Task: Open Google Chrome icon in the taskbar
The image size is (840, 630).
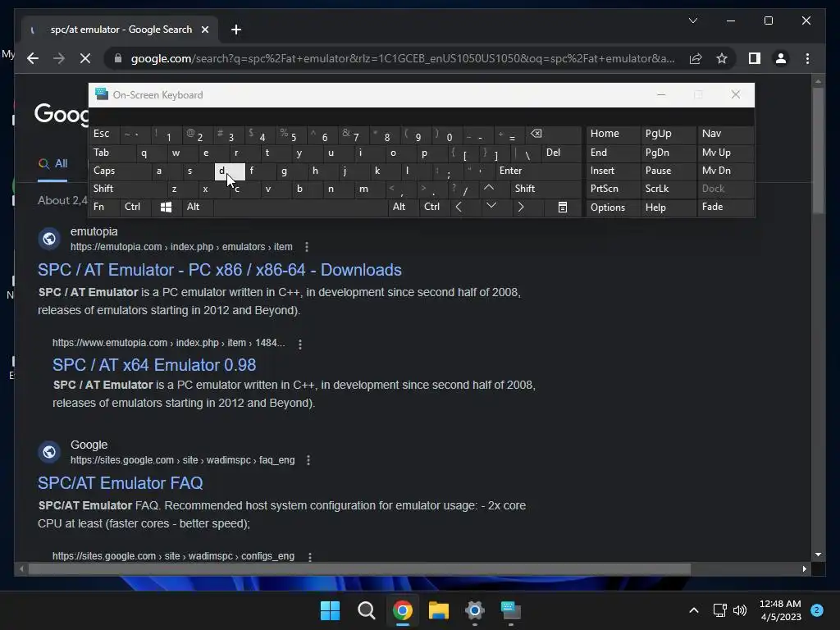Action: pos(402,610)
